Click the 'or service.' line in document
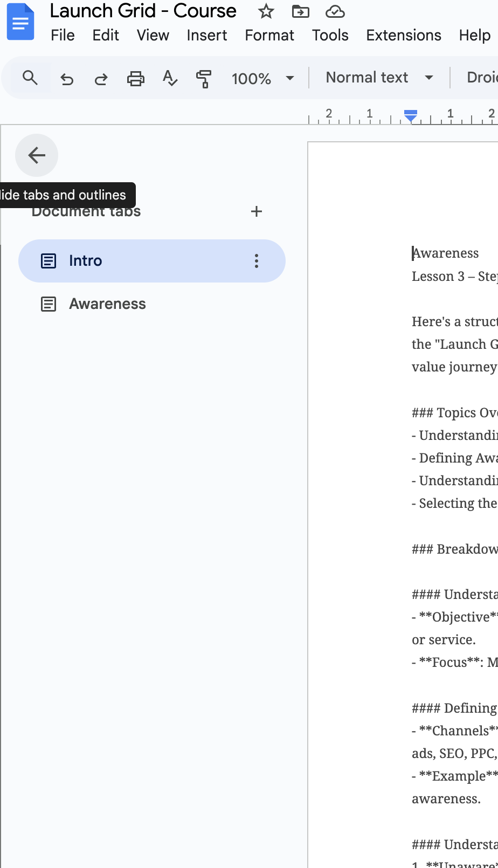 pos(444,640)
